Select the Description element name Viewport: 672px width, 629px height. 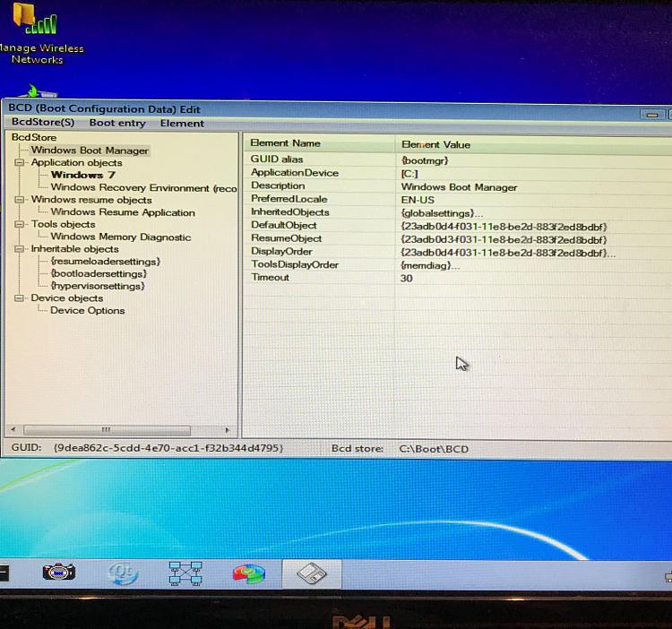pos(278,185)
